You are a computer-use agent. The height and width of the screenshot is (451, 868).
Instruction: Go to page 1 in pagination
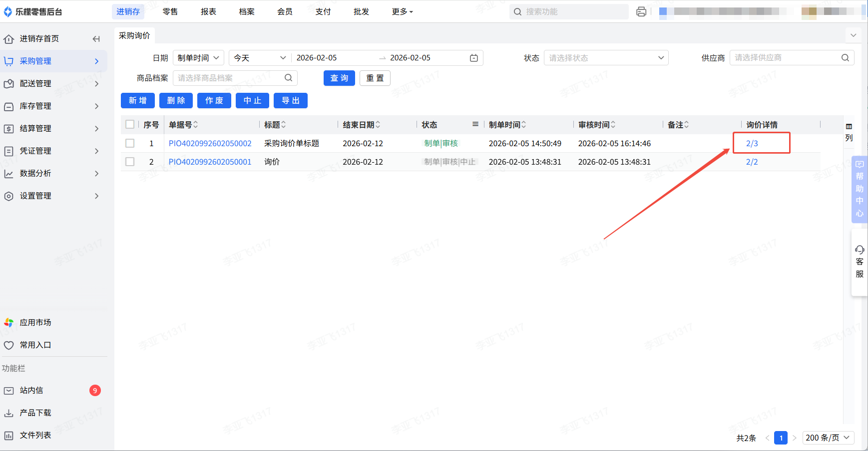(x=781, y=438)
